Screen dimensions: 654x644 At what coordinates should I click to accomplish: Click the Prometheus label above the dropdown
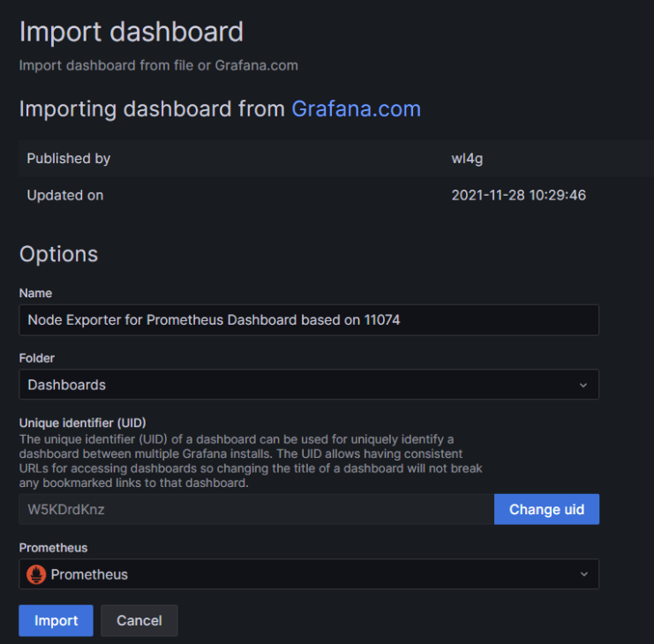[x=53, y=548]
